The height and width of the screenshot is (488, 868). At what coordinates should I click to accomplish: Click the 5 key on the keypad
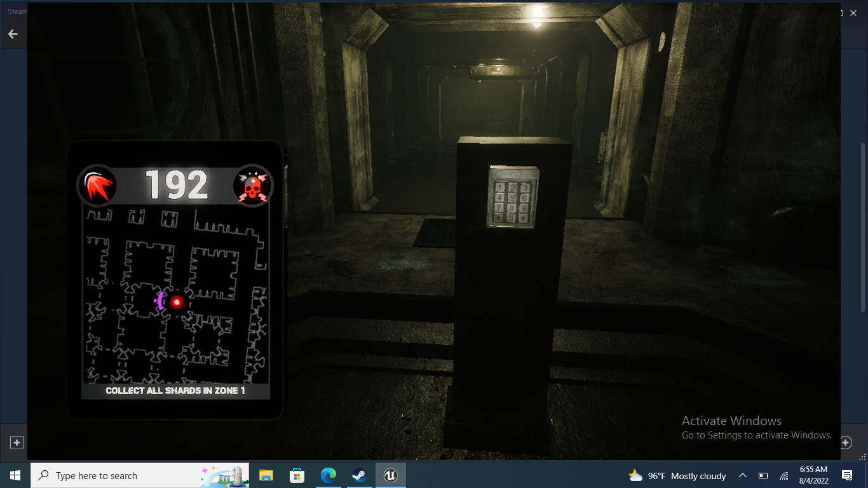[512, 198]
